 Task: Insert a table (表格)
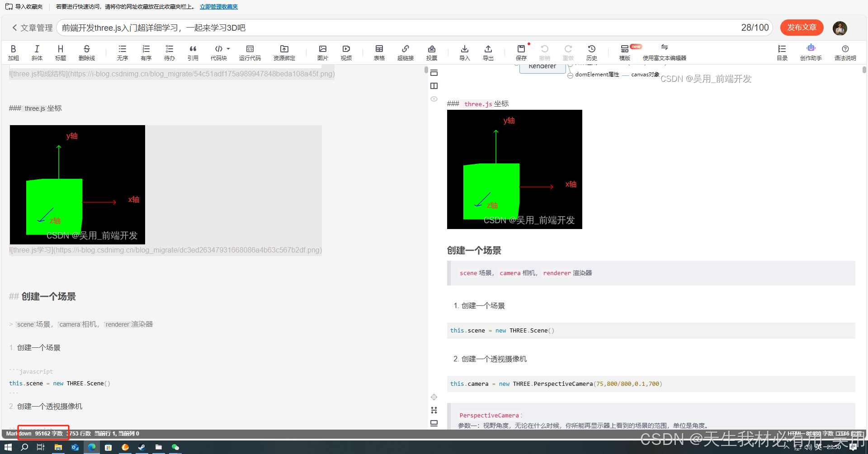tap(379, 52)
